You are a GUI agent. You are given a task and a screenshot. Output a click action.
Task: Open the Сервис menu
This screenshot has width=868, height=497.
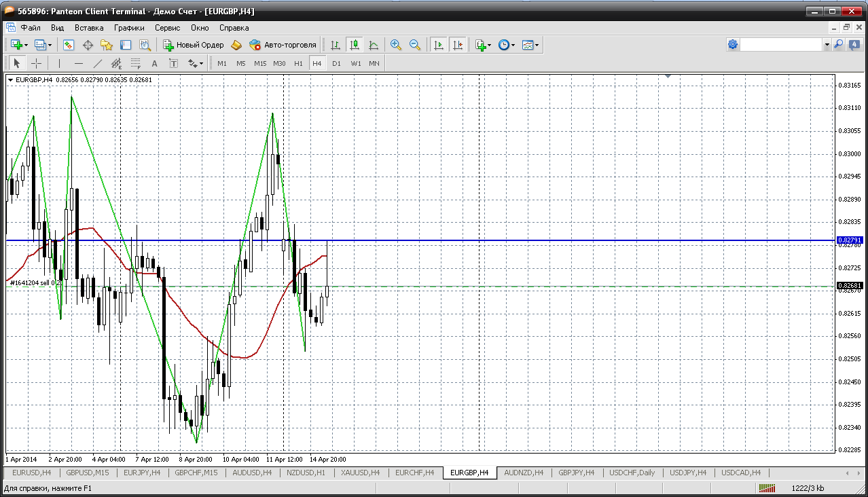pyautogui.click(x=167, y=28)
